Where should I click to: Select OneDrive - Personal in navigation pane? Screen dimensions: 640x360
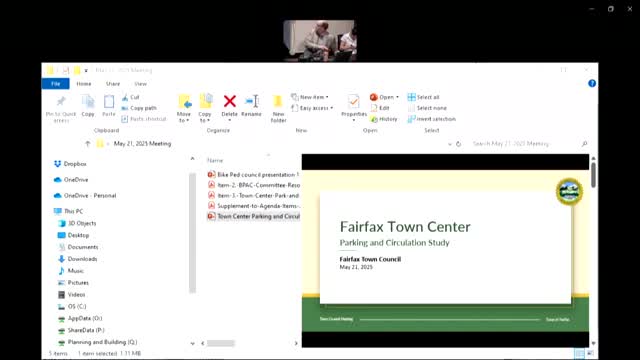(85, 196)
